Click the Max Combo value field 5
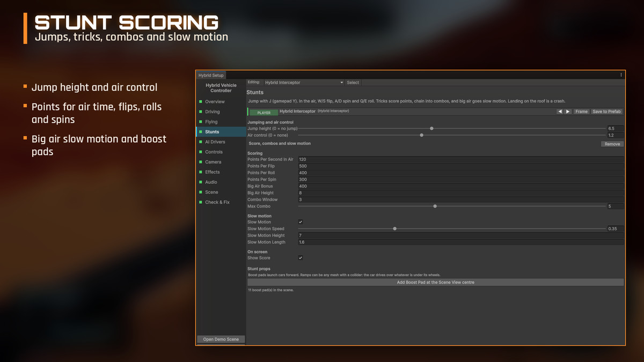Screen dimensions: 644x362 coord(615,206)
